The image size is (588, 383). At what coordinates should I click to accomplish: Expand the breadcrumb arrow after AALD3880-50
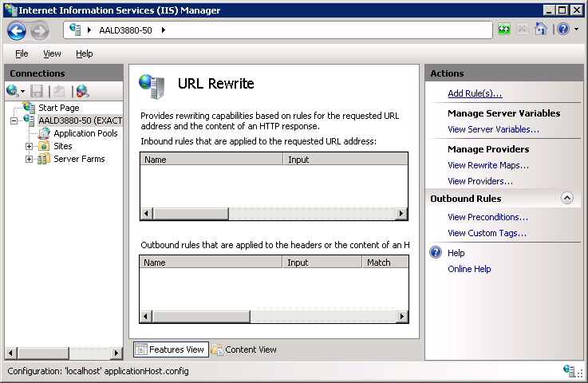(164, 30)
